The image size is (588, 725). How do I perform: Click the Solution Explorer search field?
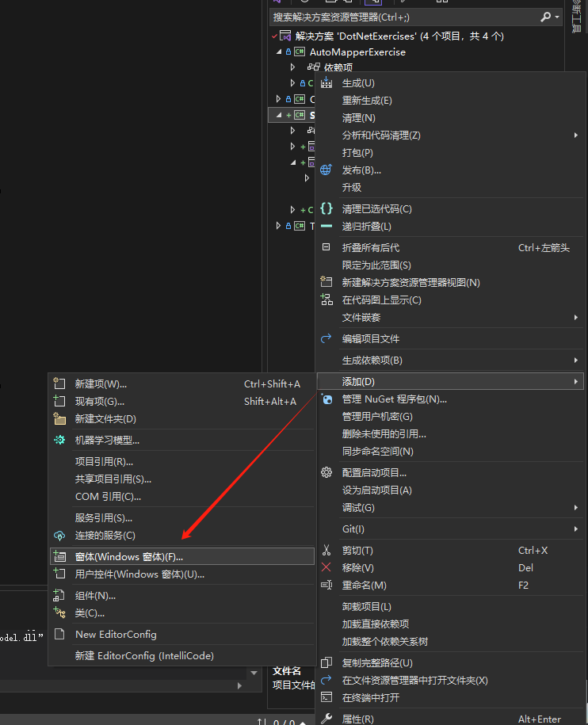404,17
